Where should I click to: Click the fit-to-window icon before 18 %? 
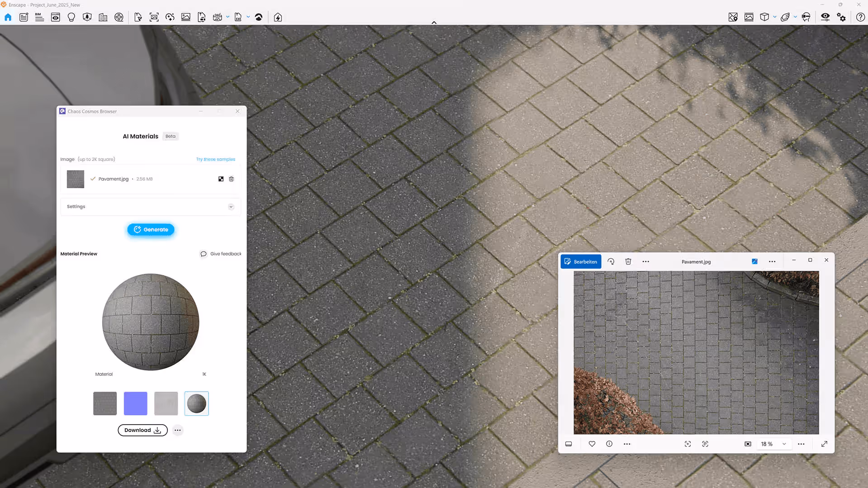[748, 444]
